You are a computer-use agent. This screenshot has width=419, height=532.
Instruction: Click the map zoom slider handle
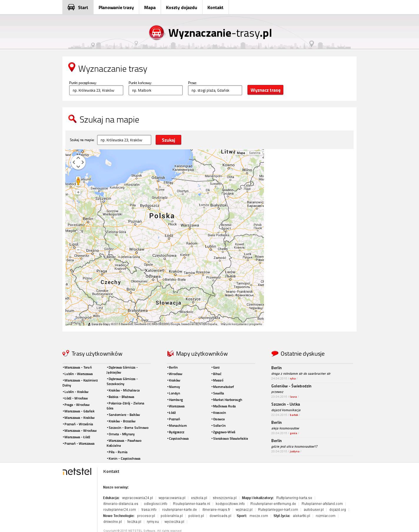(x=78, y=231)
